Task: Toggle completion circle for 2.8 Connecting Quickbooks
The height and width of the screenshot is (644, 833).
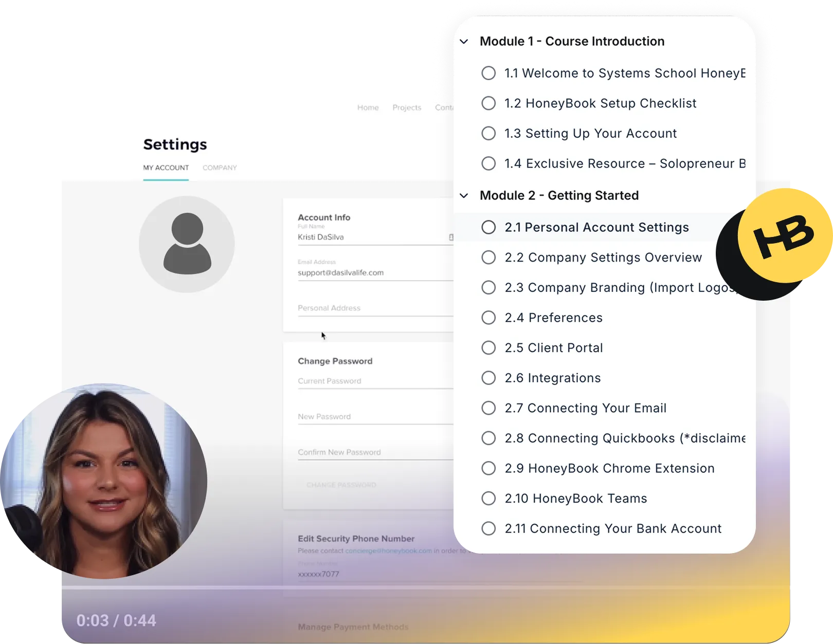Action: pyautogui.click(x=488, y=438)
